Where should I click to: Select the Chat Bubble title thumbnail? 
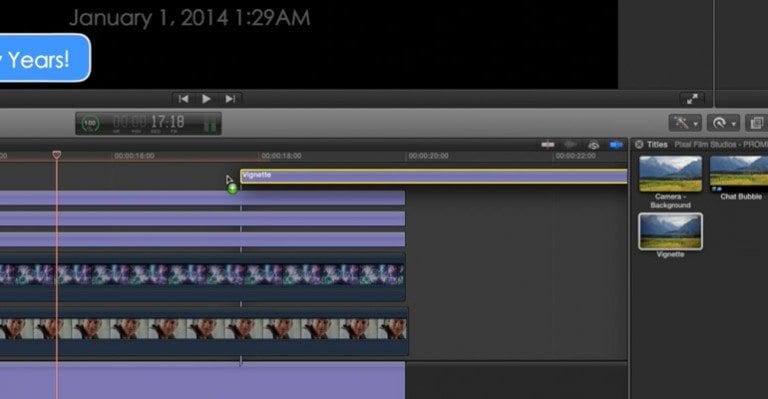pos(739,174)
